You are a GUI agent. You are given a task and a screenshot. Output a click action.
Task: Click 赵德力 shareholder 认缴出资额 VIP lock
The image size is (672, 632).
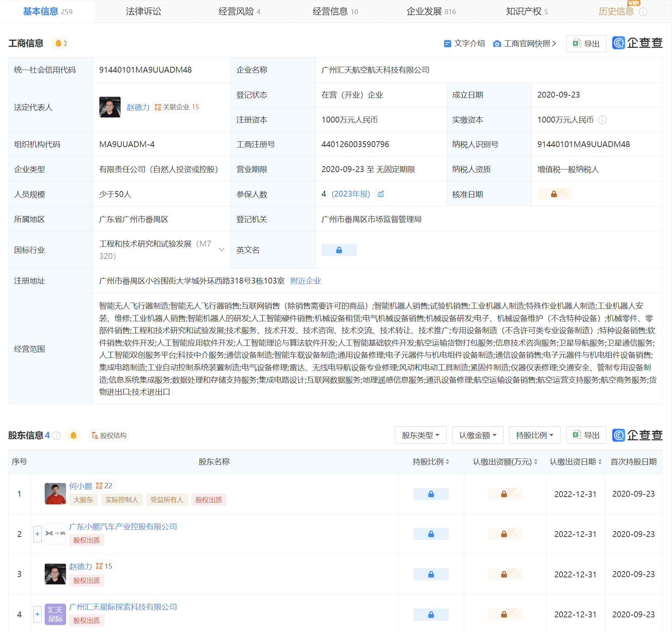(505, 574)
